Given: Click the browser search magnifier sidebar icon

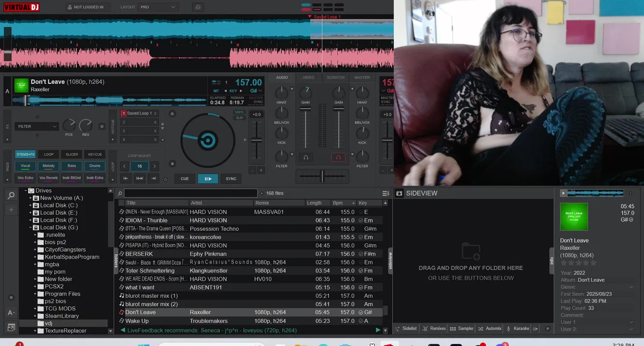Looking at the screenshot, I should 11,195.
